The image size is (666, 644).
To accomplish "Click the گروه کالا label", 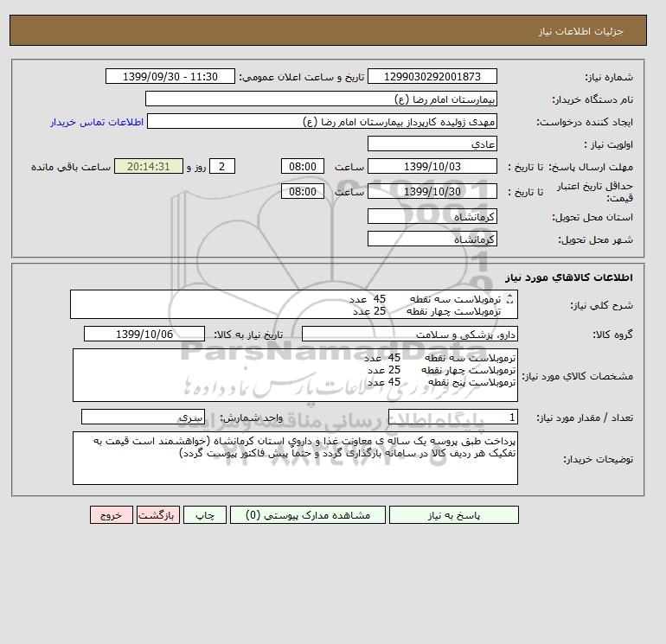I will coord(612,335).
